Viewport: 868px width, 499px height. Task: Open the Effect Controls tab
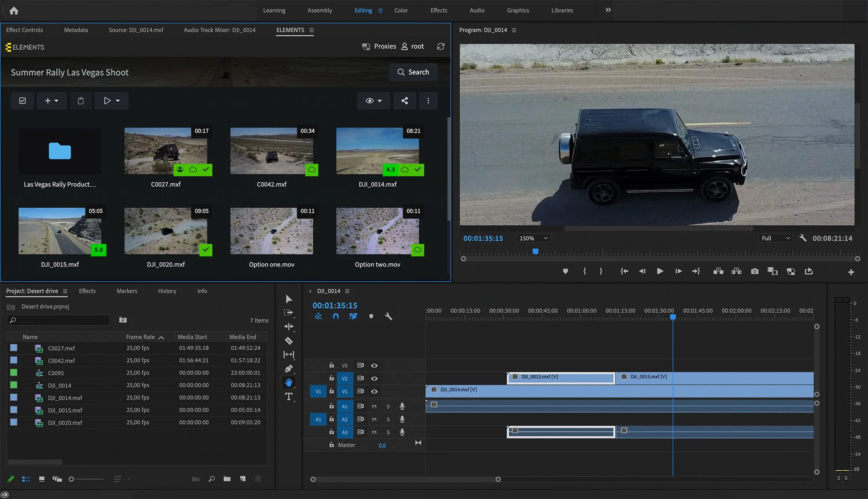click(x=24, y=30)
